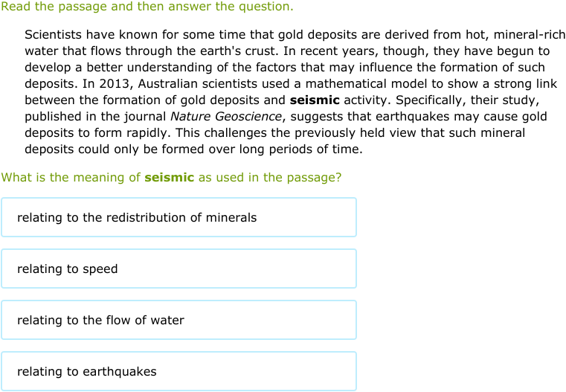Choose "relating to the flow of water"
The width and height of the screenshot is (566, 392).
pyautogui.click(x=179, y=320)
